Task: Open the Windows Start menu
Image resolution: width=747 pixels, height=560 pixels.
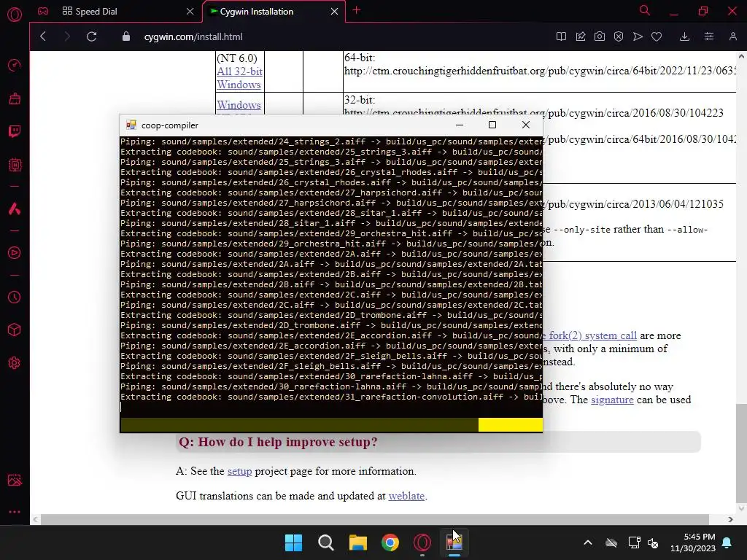Action: pyautogui.click(x=293, y=542)
